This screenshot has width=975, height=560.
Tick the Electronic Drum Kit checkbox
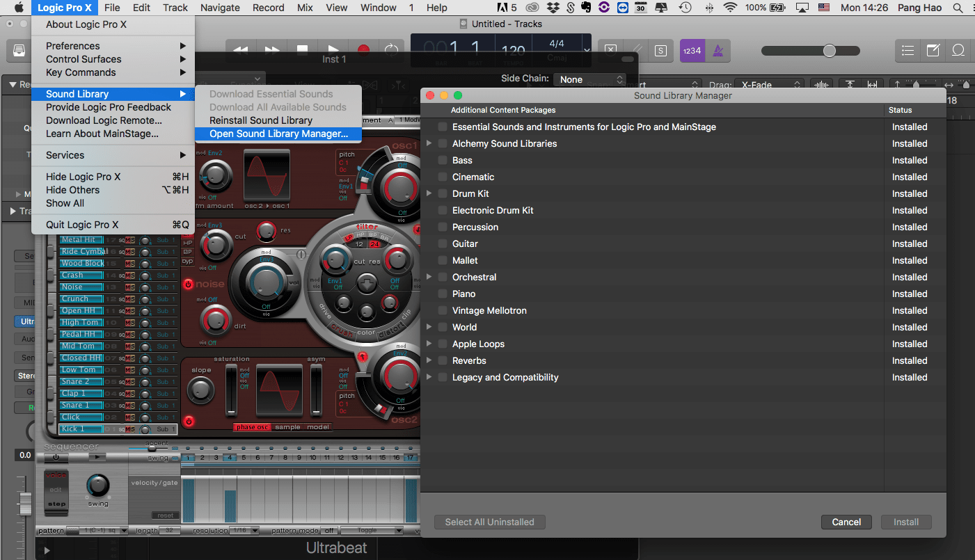(443, 211)
